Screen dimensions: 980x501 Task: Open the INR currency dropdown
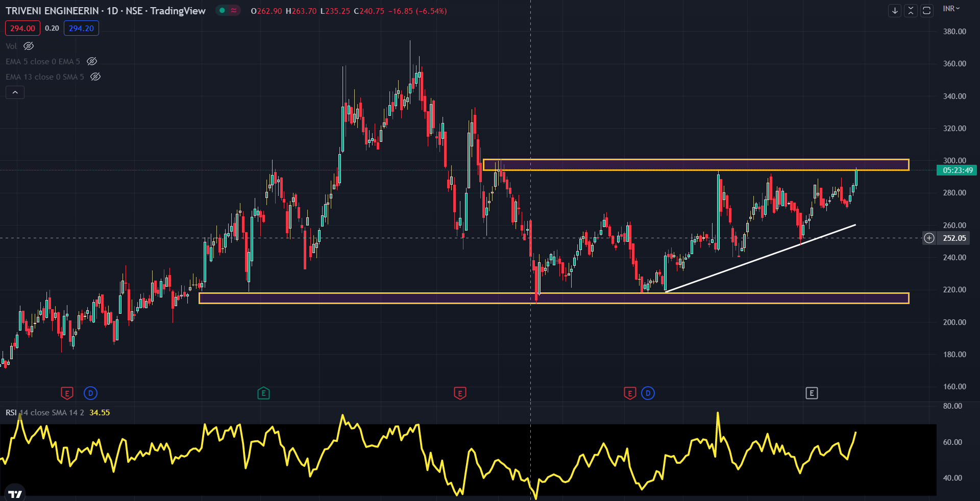tap(951, 9)
